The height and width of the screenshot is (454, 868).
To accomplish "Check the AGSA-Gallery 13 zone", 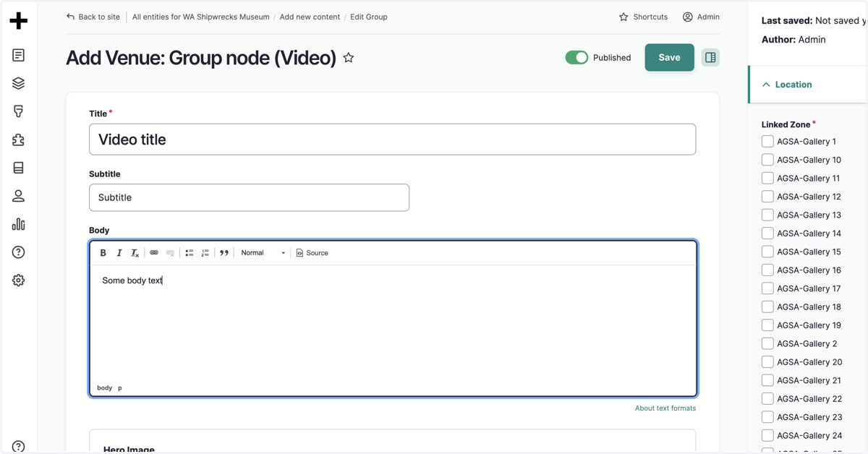I will 767,215.
